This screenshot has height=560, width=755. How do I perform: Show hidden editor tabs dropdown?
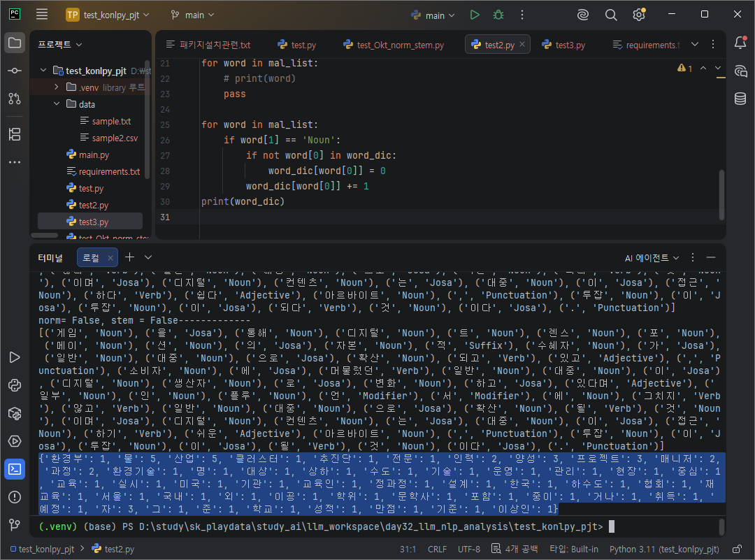[x=695, y=44]
